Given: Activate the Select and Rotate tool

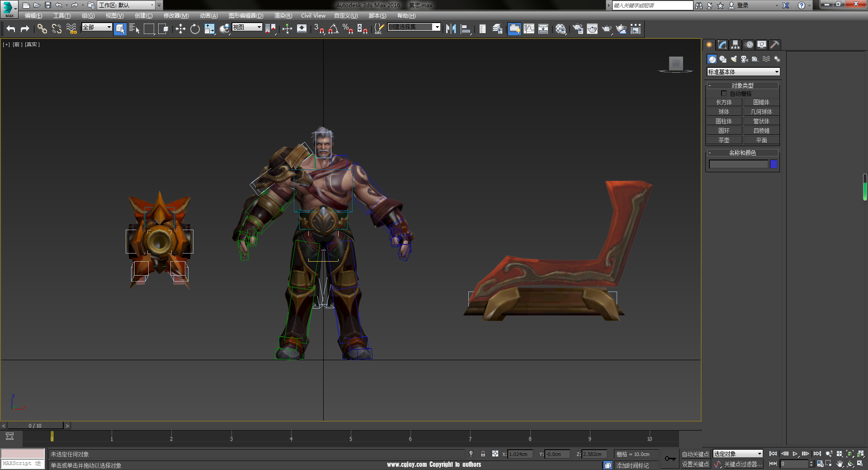Looking at the screenshot, I should click(195, 29).
